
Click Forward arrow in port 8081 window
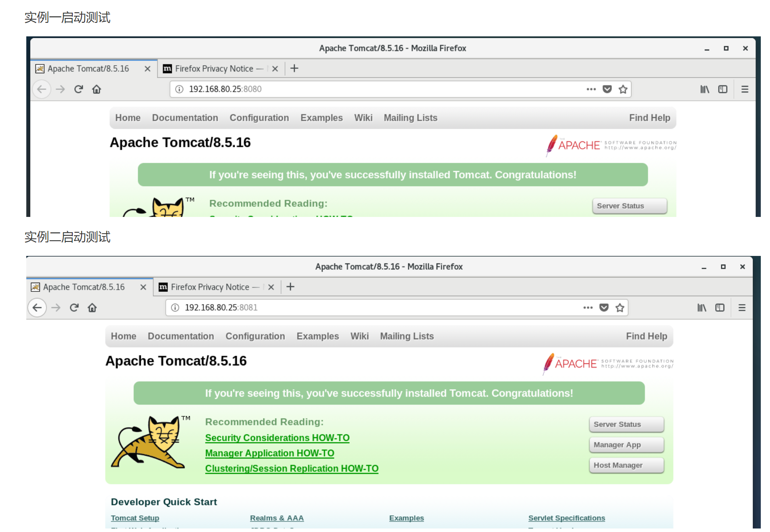(x=56, y=308)
